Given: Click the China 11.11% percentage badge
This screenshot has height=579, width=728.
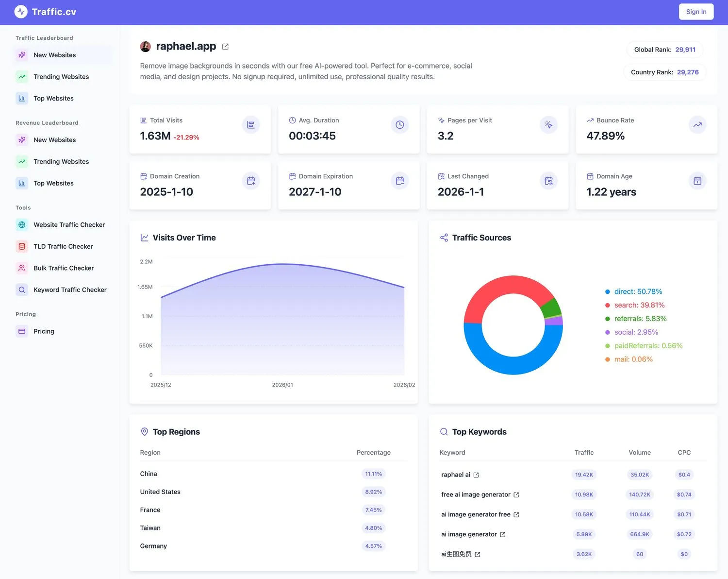Looking at the screenshot, I should pyautogui.click(x=373, y=474).
